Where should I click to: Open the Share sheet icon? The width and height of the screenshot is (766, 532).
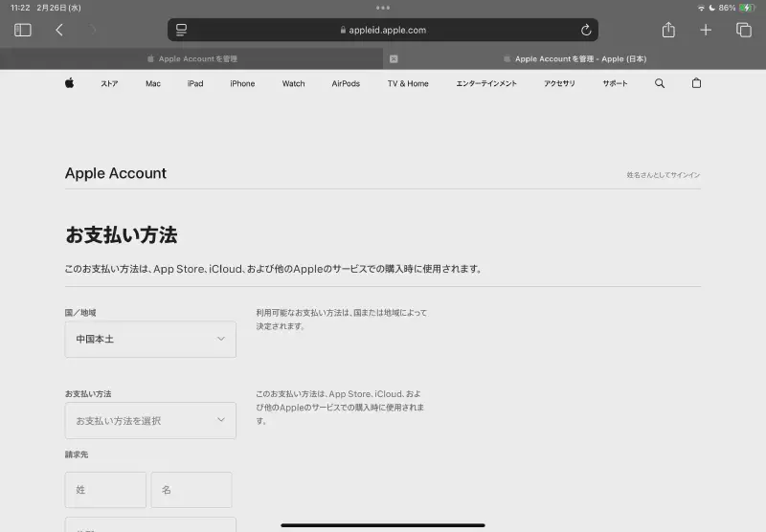[x=669, y=30]
